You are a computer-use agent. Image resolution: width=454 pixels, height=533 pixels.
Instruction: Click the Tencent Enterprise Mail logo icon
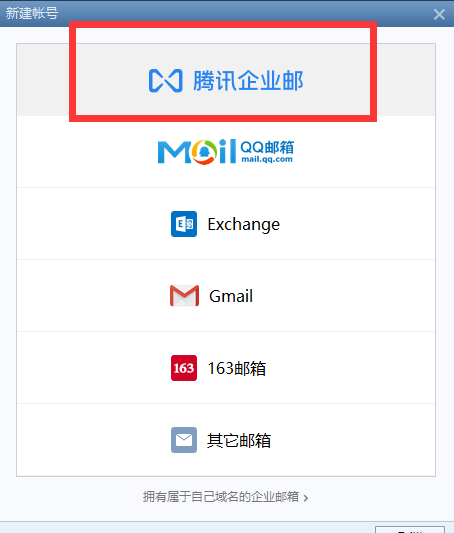(x=165, y=81)
